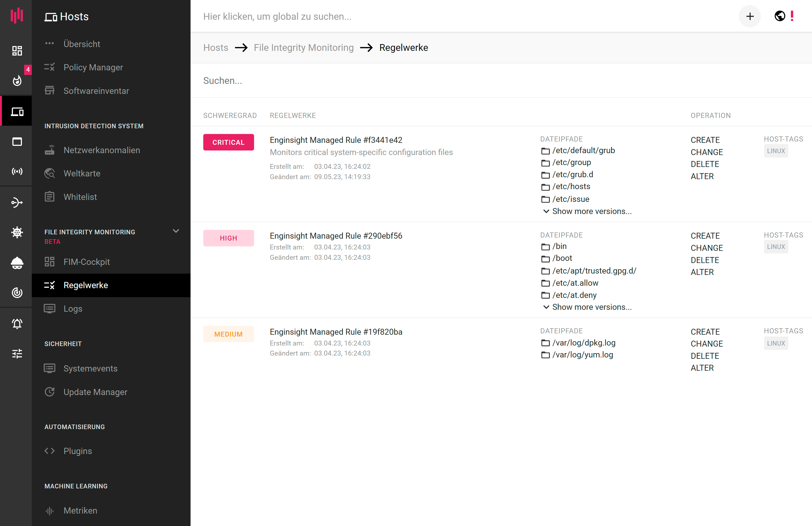Open FIM-Cockpit in the sidebar
Image resolution: width=812 pixels, height=526 pixels.
click(86, 262)
